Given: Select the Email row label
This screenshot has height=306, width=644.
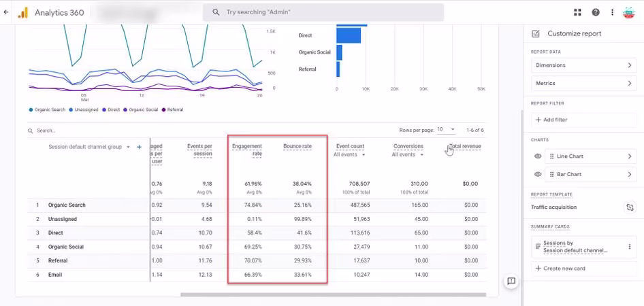Looking at the screenshot, I should [55, 275].
